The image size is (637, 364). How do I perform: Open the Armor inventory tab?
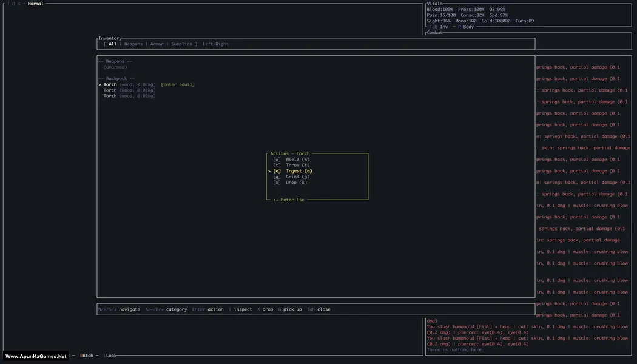pos(157,44)
